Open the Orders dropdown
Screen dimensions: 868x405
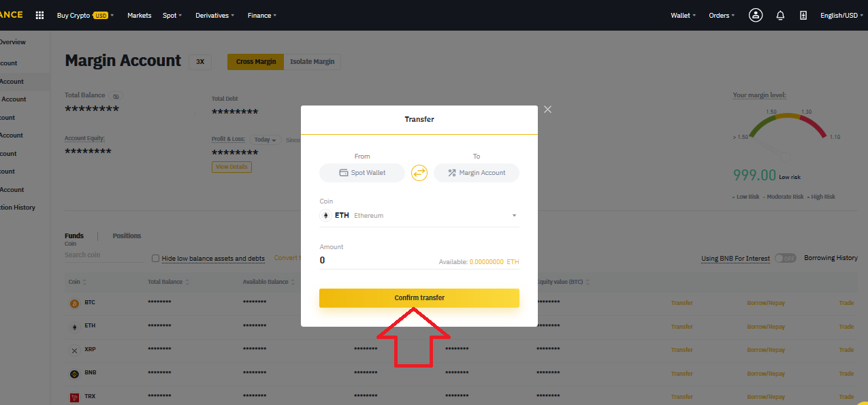pyautogui.click(x=722, y=15)
